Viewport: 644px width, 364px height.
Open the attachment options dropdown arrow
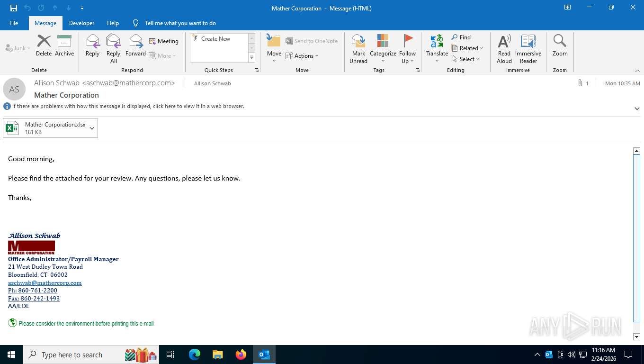tap(92, 128)
